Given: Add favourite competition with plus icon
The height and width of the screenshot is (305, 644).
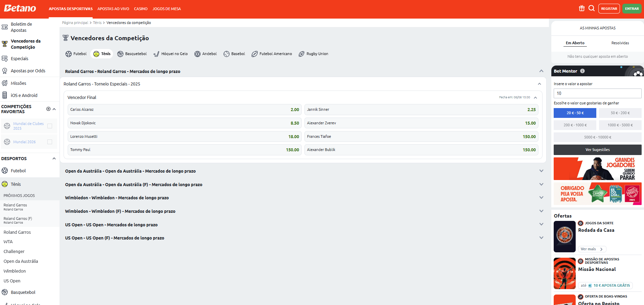Looking at the screenshot, I should (x=48, y=109).
